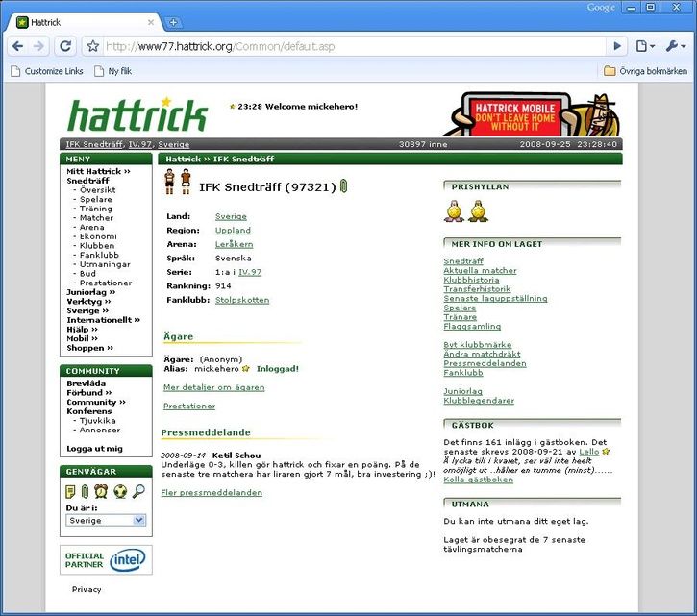Open the Ny flik bookmark
Screen dimensions: 697x616
tap(113, 71)
